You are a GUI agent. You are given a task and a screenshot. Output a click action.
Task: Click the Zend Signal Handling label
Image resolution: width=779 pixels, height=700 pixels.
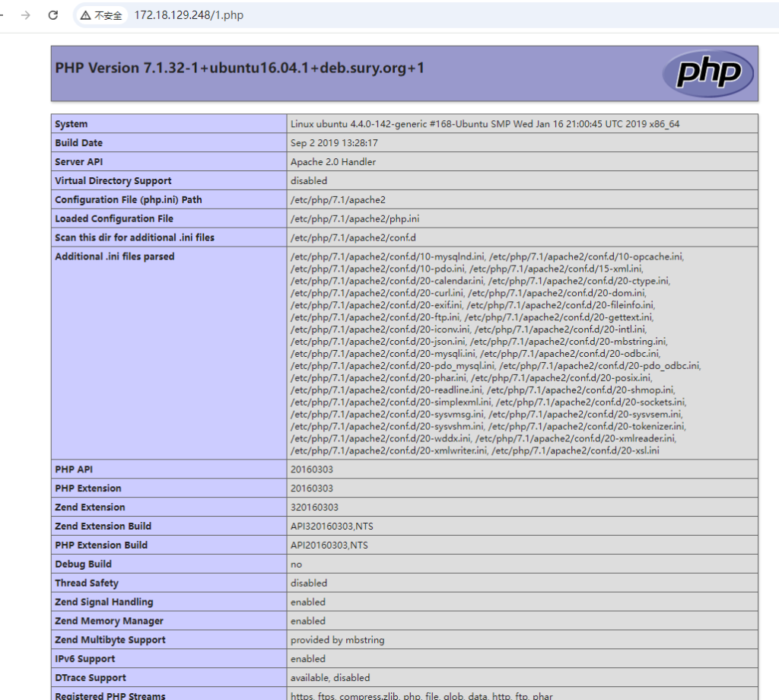pyautogui.click(x=103, y=602)
